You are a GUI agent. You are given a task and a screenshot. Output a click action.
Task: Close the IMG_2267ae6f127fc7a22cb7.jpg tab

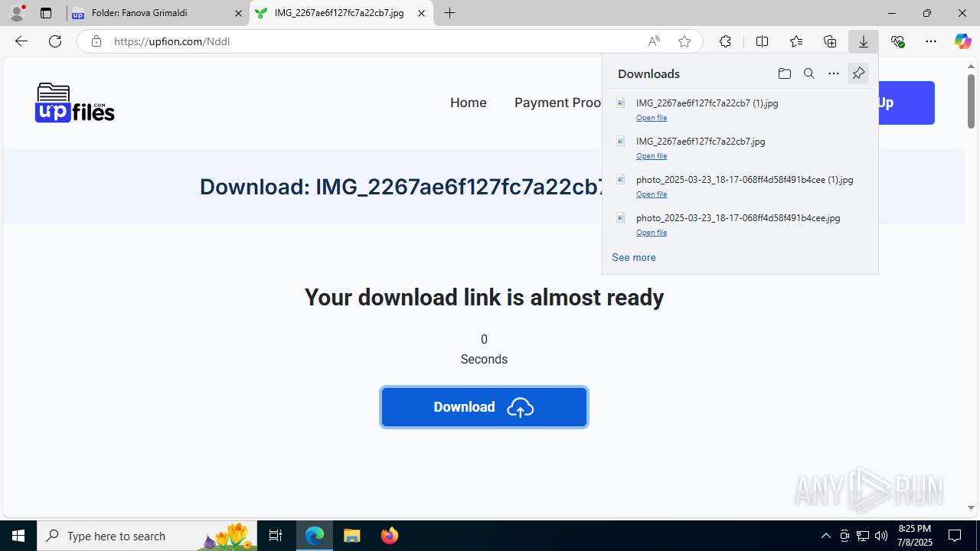pyautogui.click(x=421, y=13)
